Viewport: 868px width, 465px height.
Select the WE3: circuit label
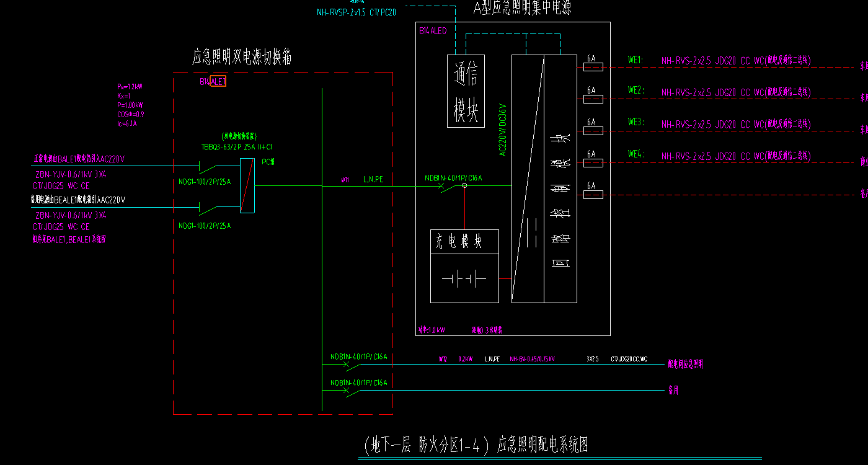pos(635,122)
